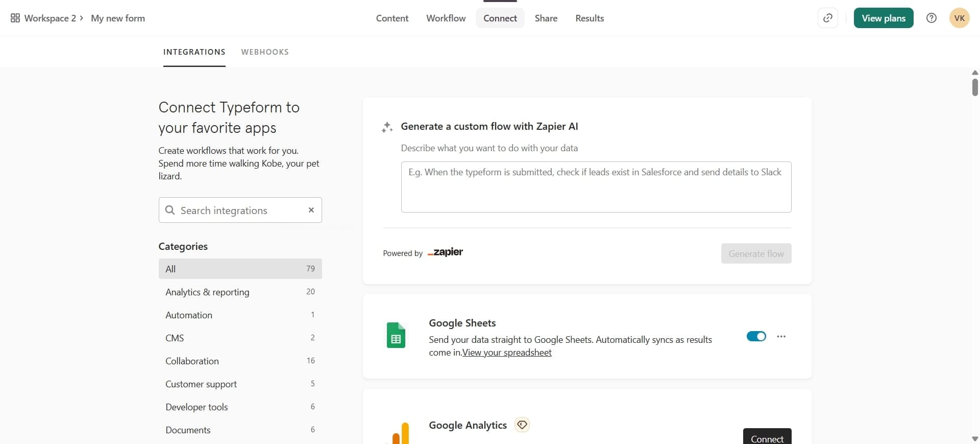This screenshot has height=444, width=980.
Task: Filter by Customer support category
Action: [240, 384]
